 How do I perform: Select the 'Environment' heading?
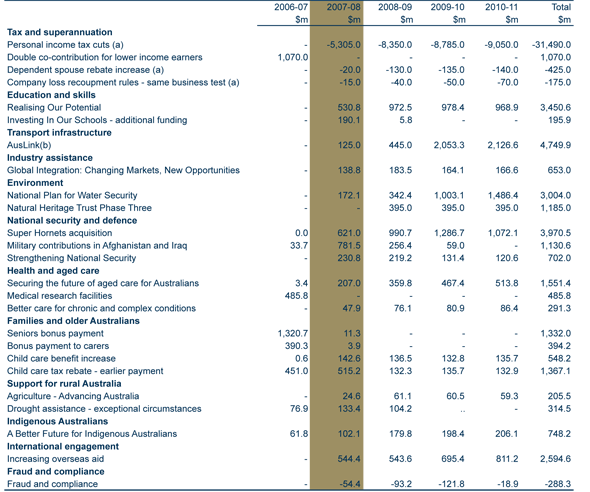coord(35,183)
